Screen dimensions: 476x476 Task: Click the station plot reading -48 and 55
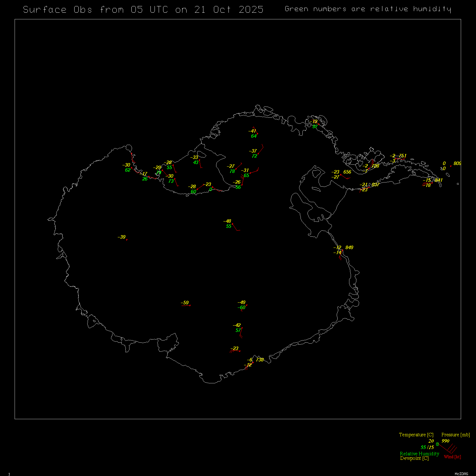point(232,224)
